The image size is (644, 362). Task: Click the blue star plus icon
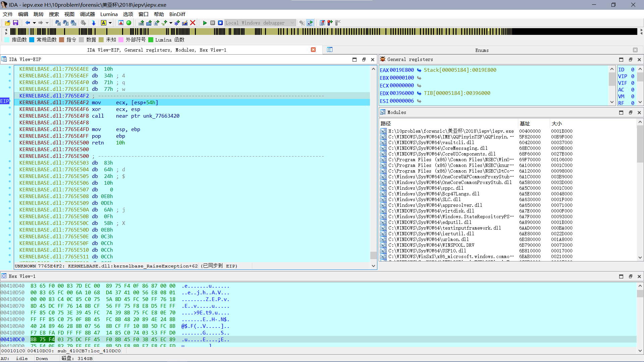click(x=177, y=23)
